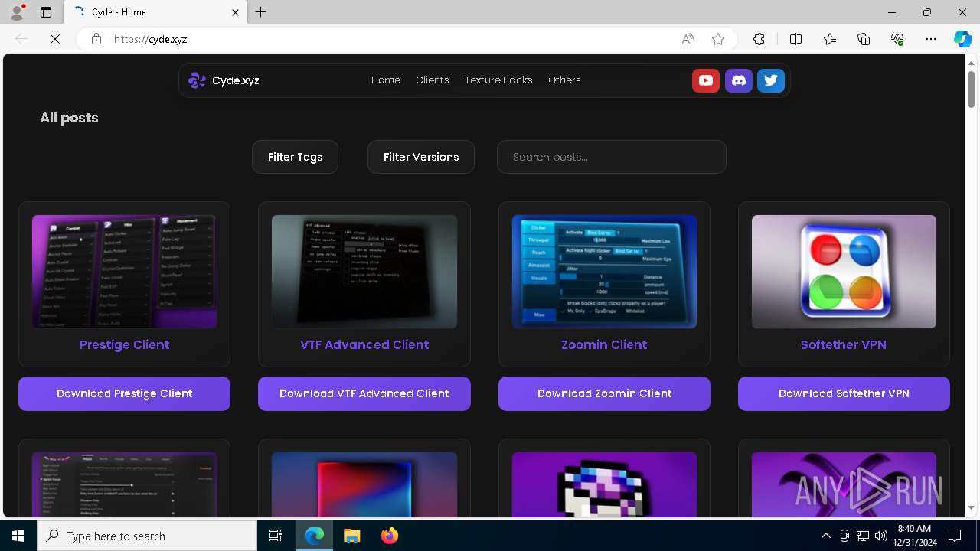Click the All posts heading
980x551 pixels.
point(69,118)
